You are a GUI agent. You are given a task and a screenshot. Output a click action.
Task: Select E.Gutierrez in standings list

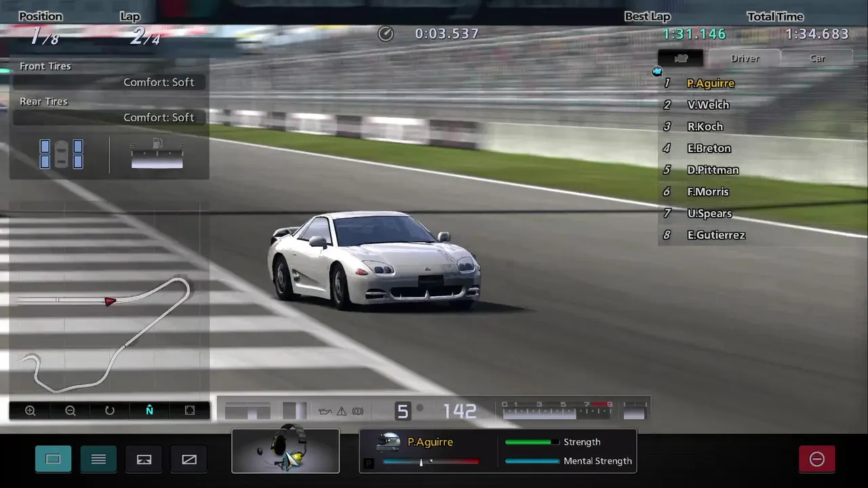[x=716, y=235]
